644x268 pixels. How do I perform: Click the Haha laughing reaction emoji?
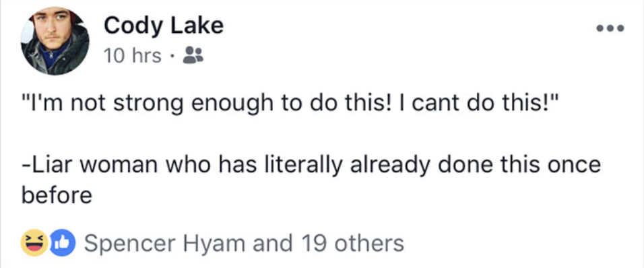pyautogui.click(x=34, y=243)
